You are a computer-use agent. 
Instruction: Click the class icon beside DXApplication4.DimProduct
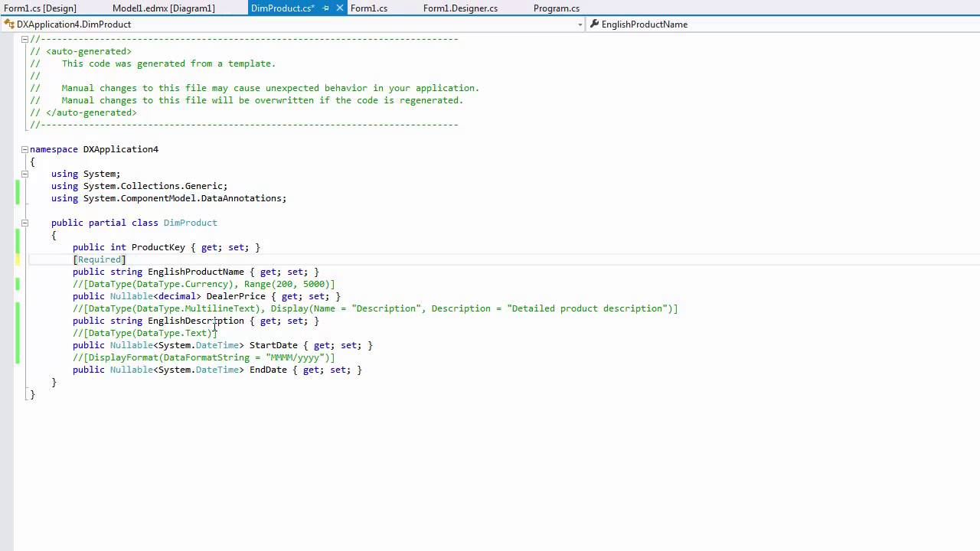9,24
